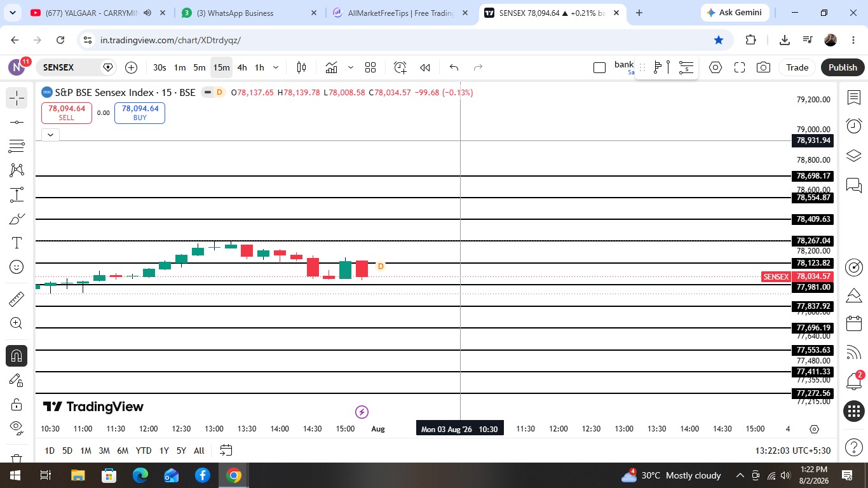Image resolution: width=868 pixels, height=488 pixels.
Task: Open the object tree layers panel
Action: click(x=854, y=156)
